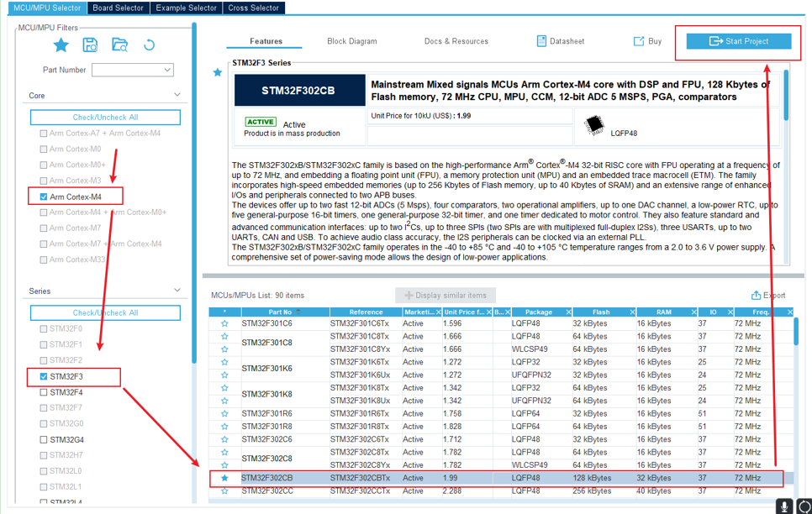Select the Features tab
This screenshot has height=514, width=812.
(x=266, y=41)
